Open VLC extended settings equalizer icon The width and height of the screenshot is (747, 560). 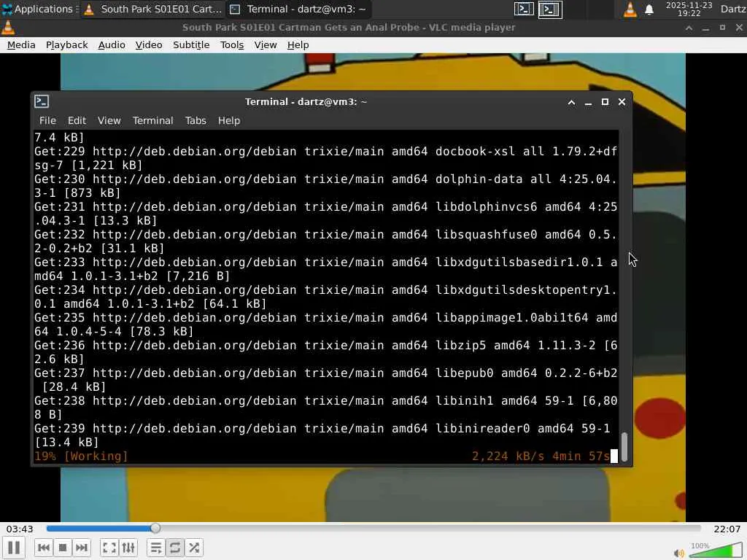[128, 548]
